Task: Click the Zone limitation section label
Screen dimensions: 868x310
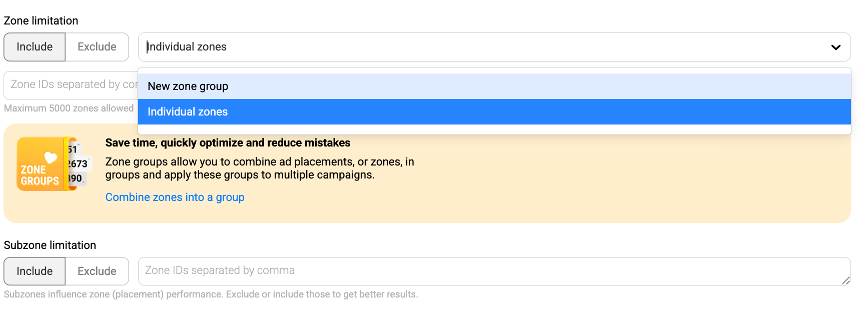Action: [x=41, y=20]
